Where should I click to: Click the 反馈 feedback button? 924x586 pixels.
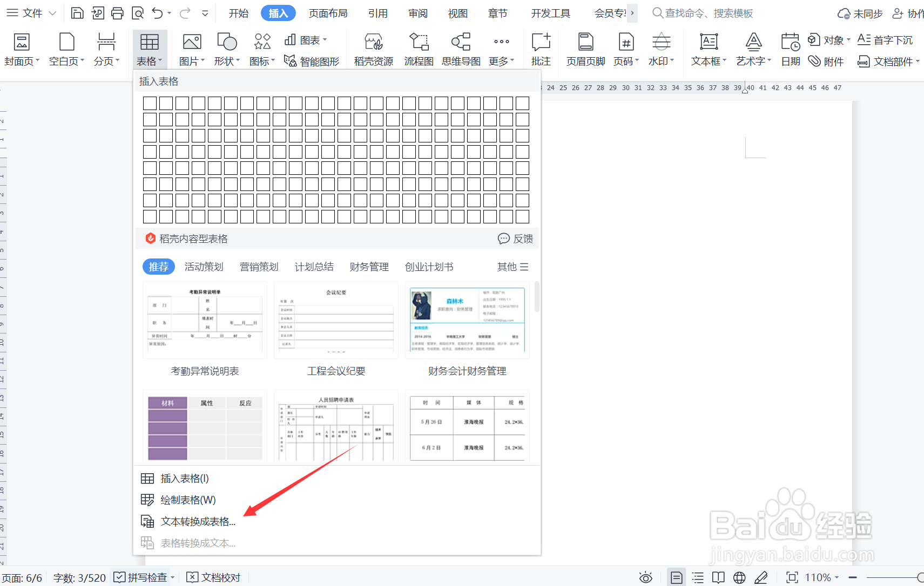coord(515,239)
